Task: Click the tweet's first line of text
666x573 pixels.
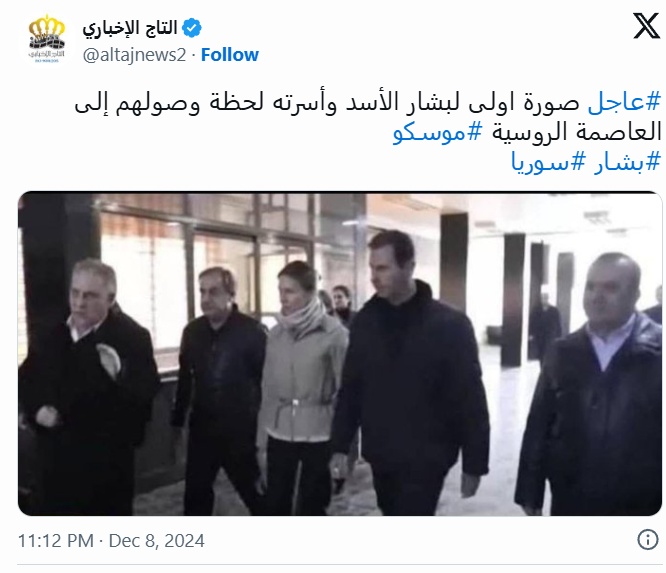Action: coord(368,103)
